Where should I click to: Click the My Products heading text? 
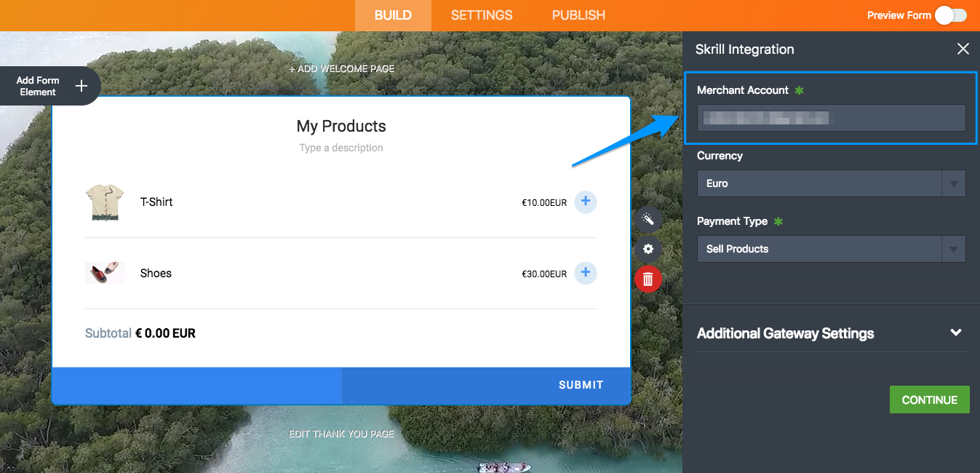pyautogui.click(x=341, y=126)
